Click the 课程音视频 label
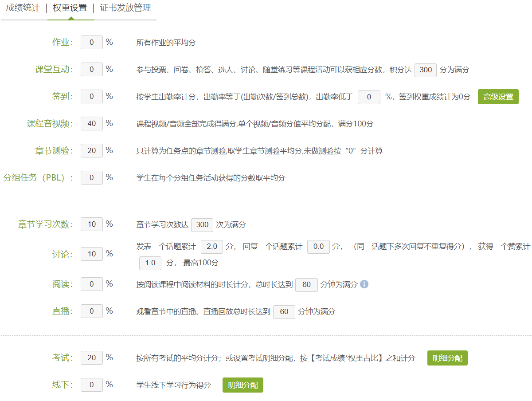532x401 pixels. coord(50,124)
